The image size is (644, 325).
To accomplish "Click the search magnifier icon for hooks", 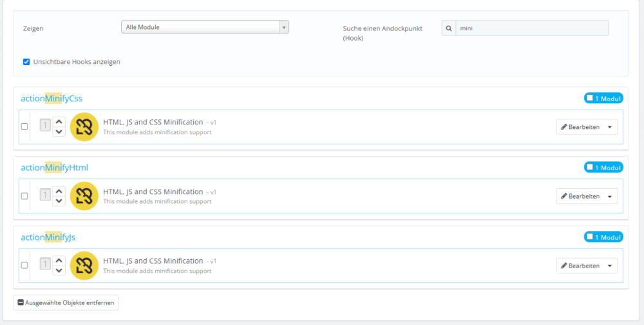I will click(449, 28).
